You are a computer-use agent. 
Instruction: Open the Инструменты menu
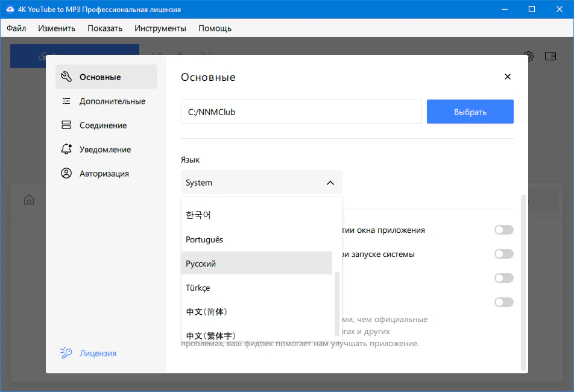160,28
